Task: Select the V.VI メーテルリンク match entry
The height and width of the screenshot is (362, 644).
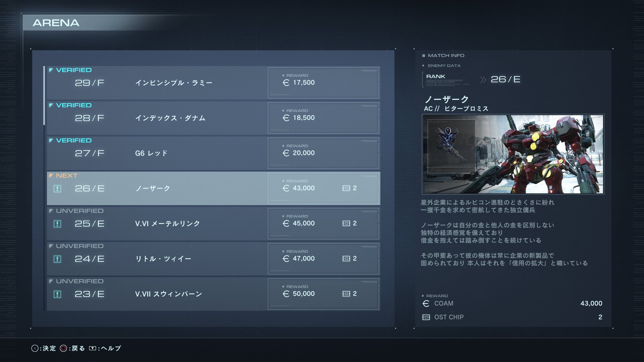Action: tap(213, 224)
